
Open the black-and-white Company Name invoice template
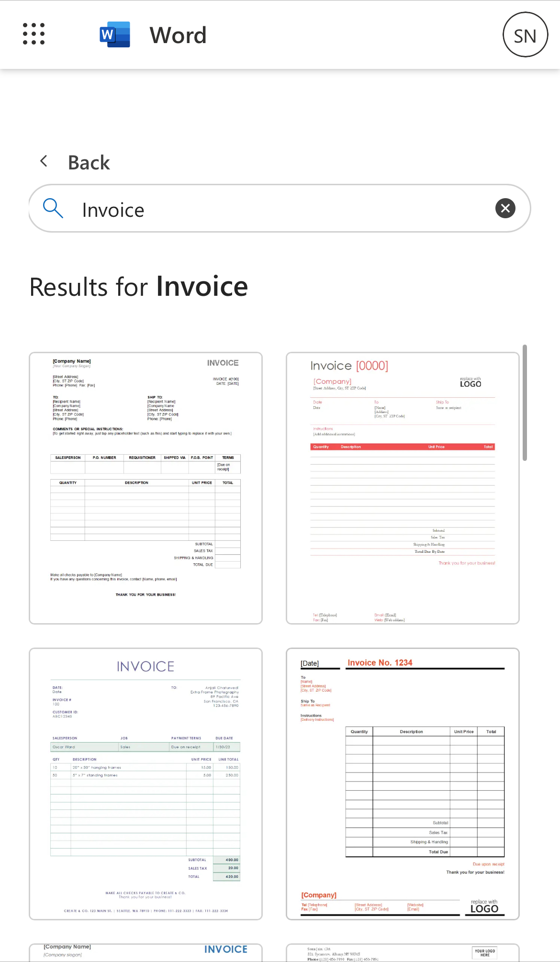(146, 488)
